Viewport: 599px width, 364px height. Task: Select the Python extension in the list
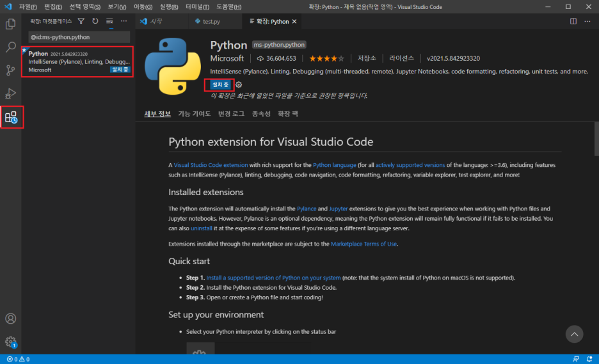pyautogui.click(x=77, y=61)
